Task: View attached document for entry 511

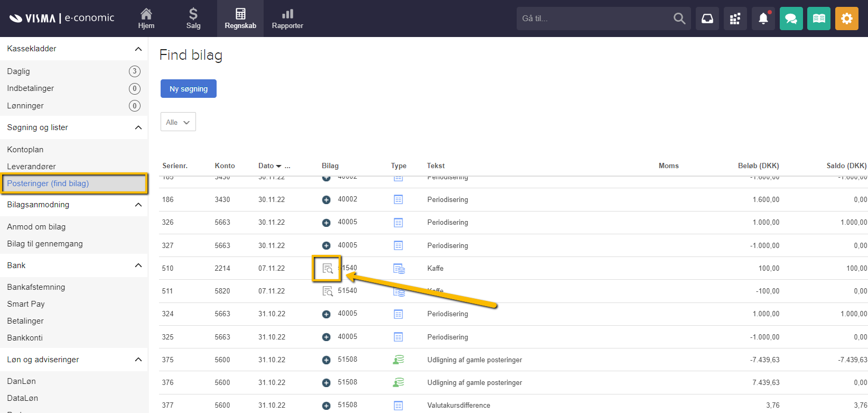Action: 328,291
